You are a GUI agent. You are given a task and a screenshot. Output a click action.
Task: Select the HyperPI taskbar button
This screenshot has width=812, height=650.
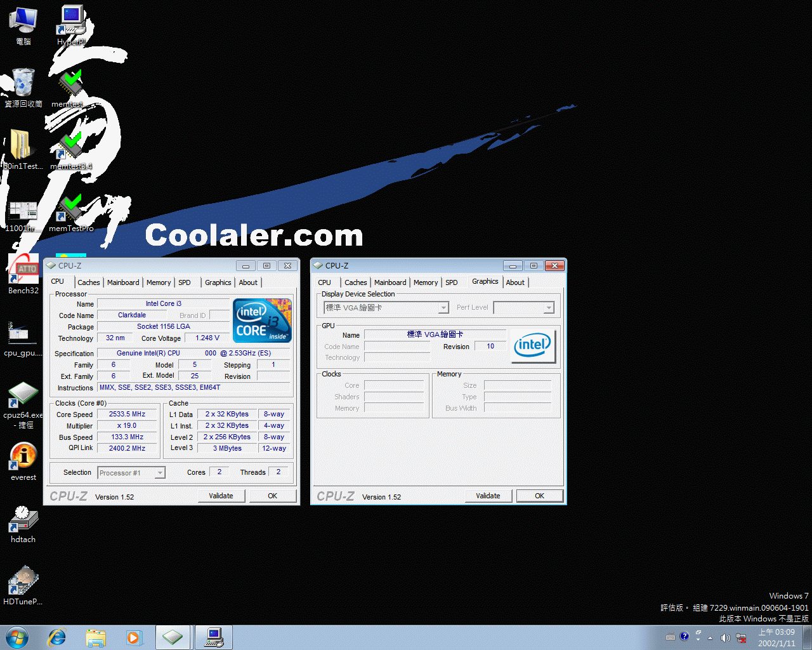pyautogui.click(x=214, y=637)
